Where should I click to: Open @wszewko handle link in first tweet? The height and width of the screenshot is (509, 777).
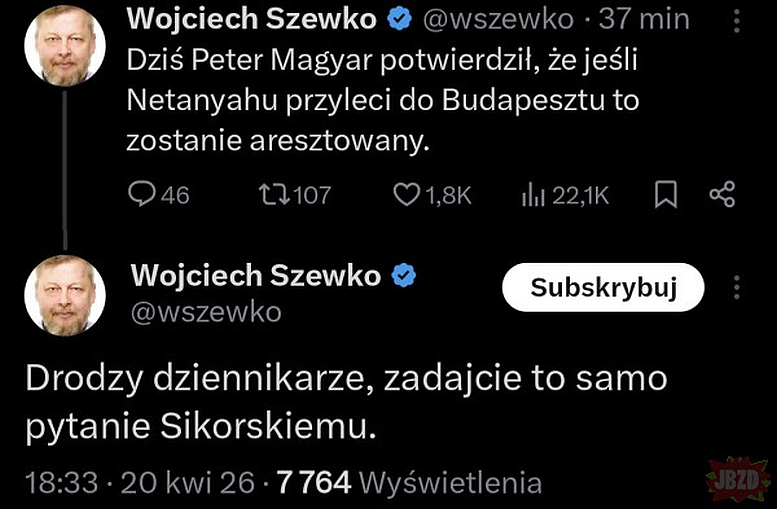tap(499, 19)
